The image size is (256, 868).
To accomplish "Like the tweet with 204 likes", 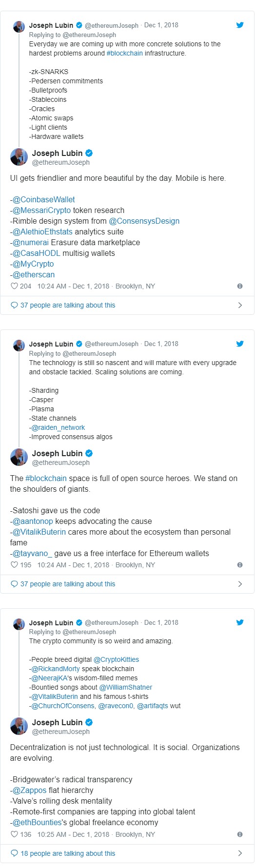I will coord(14,286).
